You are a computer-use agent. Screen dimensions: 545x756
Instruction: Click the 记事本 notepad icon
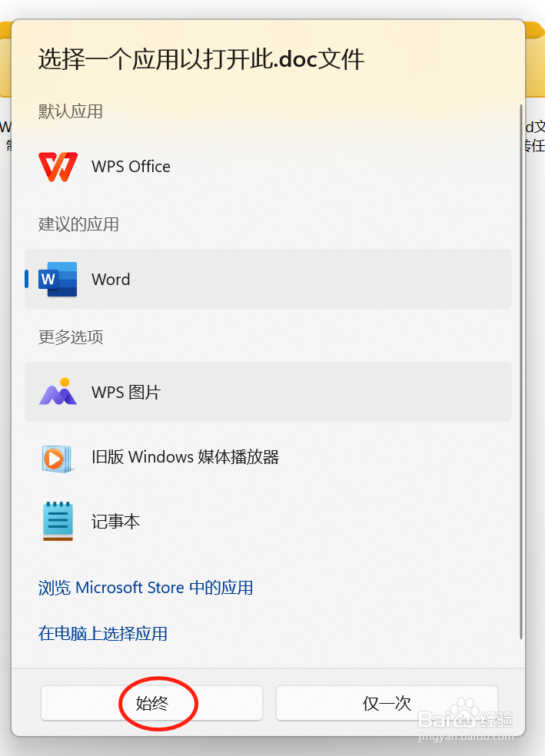click(58, 521)
